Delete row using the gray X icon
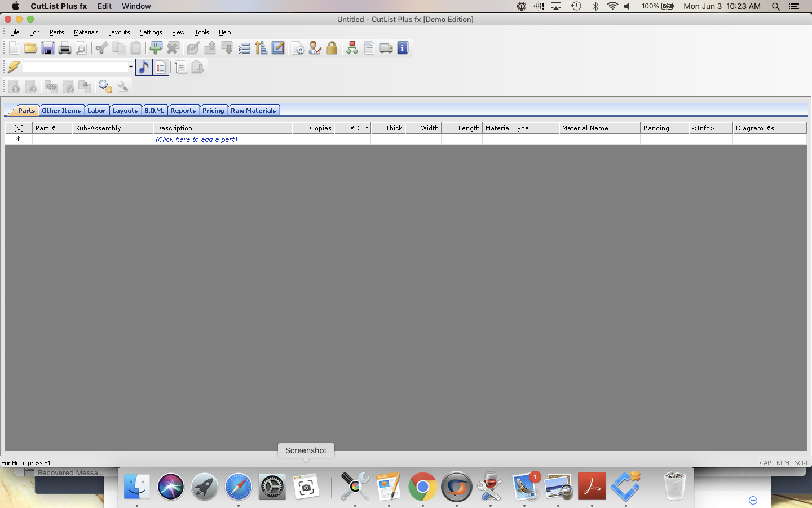 [173, 49]
